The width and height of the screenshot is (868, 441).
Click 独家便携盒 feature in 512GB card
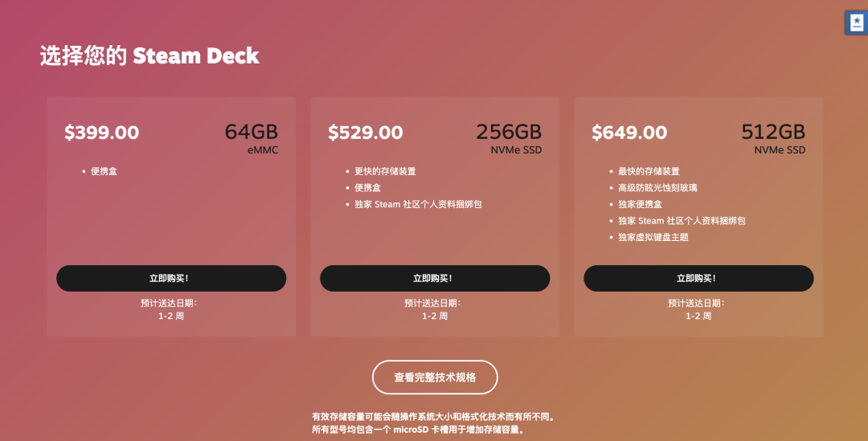pos(640,204)
